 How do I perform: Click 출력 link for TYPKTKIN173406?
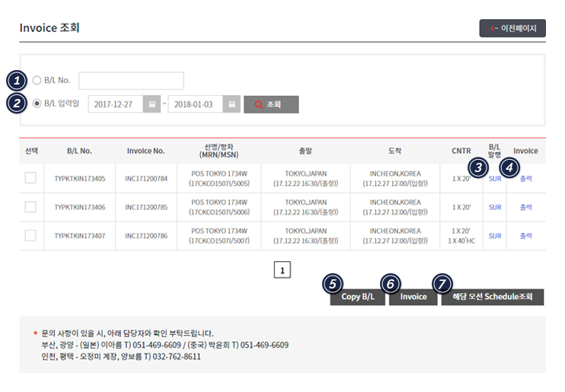(x=526, y=207)
